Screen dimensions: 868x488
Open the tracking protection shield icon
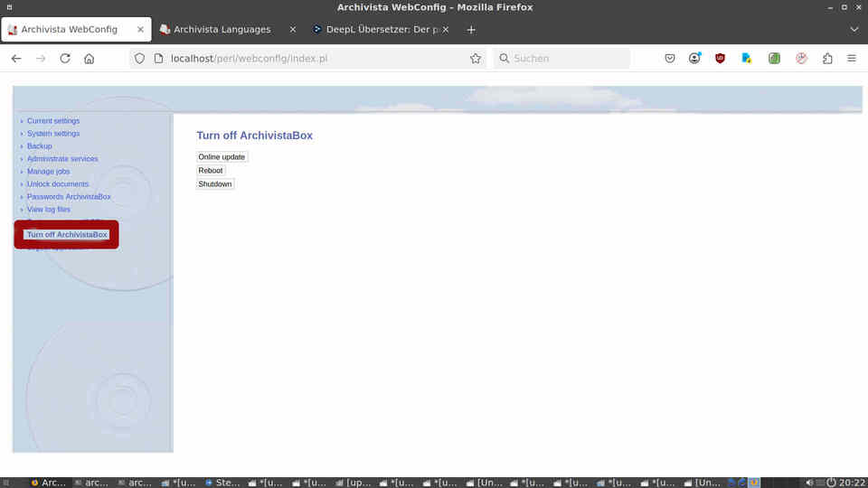139,58
